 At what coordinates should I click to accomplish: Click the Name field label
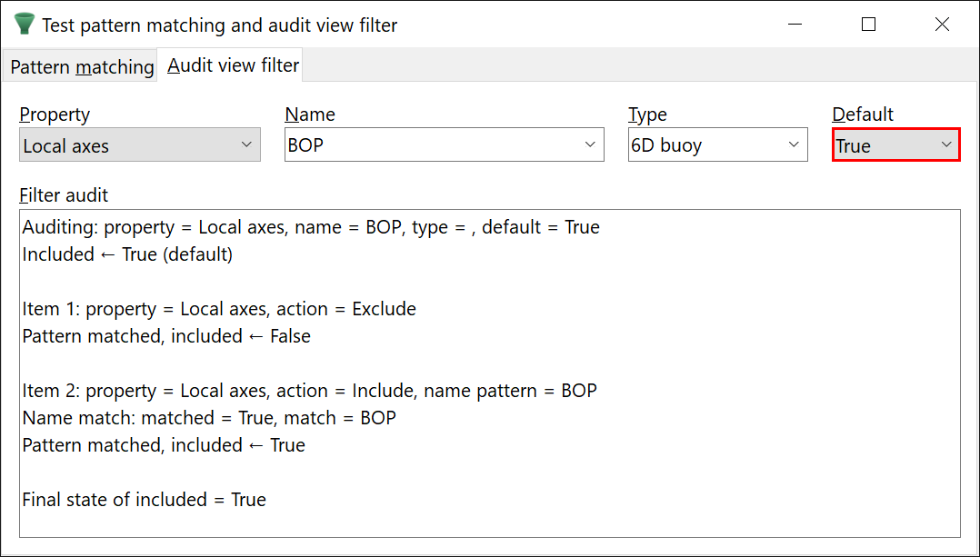click(310, 114)
